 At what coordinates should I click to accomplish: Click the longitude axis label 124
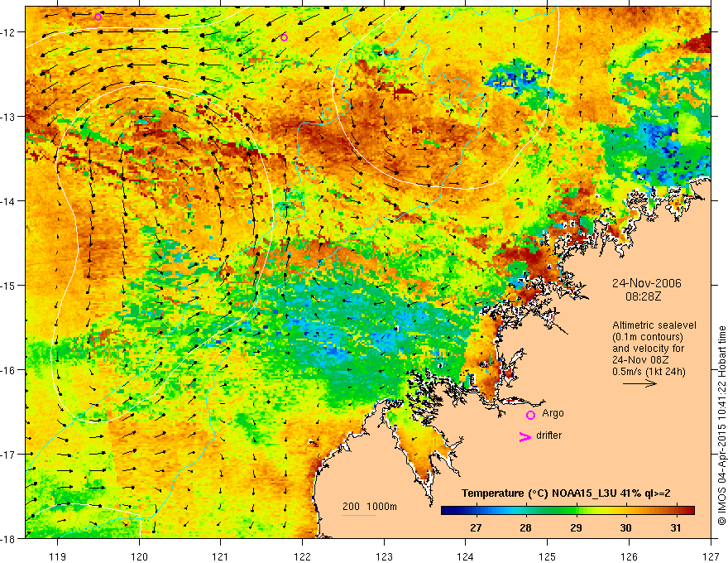pyautogui.click(x=466, y=557)
